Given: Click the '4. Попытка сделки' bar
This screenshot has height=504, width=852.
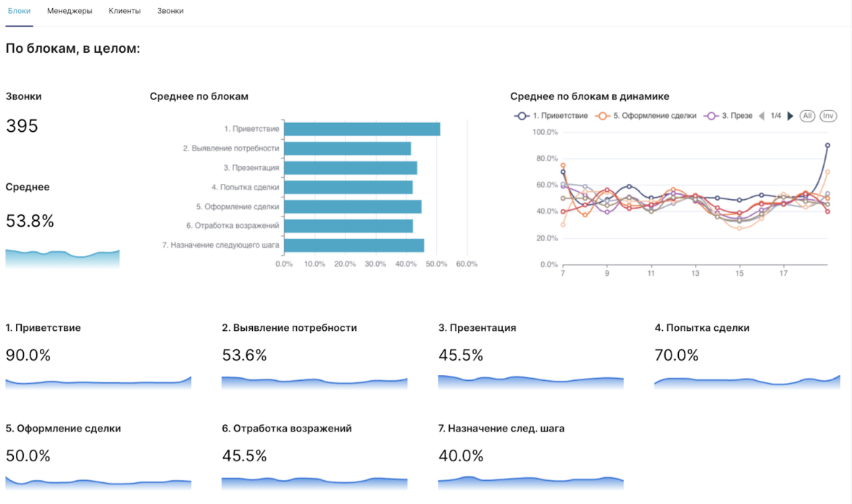Looking at the screenshot, I should 348,188.
